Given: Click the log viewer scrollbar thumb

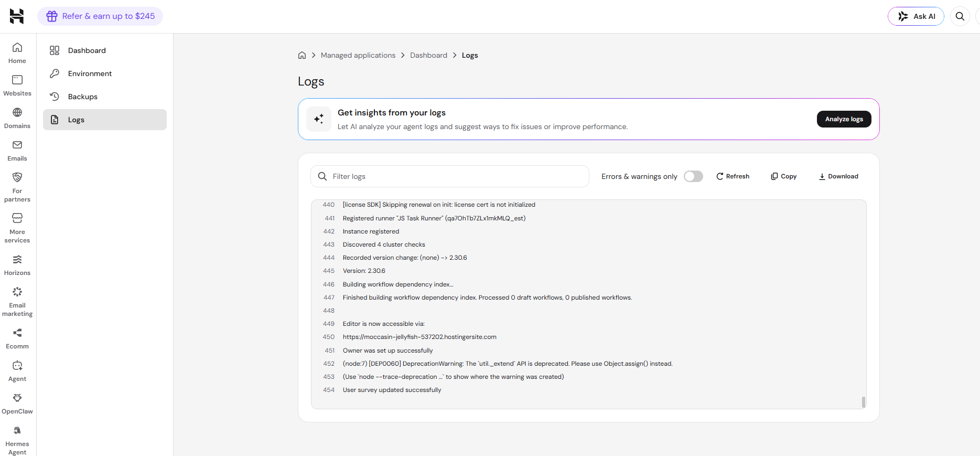Looking at the screenshot, I should click(863, 402).
